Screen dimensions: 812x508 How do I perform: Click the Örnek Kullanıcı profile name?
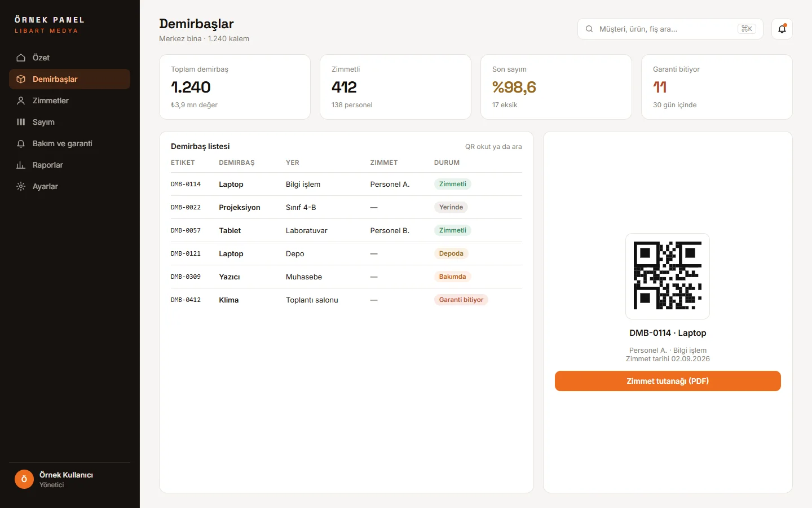coord(66,475)
